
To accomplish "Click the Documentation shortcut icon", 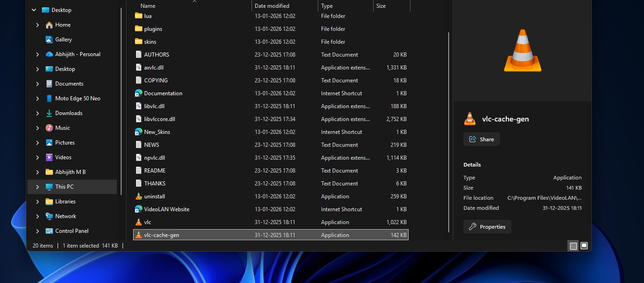I will 139,93.
